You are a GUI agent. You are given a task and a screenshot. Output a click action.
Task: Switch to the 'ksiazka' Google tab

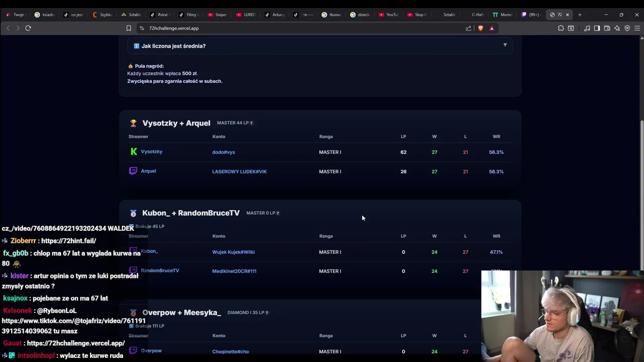44,15
